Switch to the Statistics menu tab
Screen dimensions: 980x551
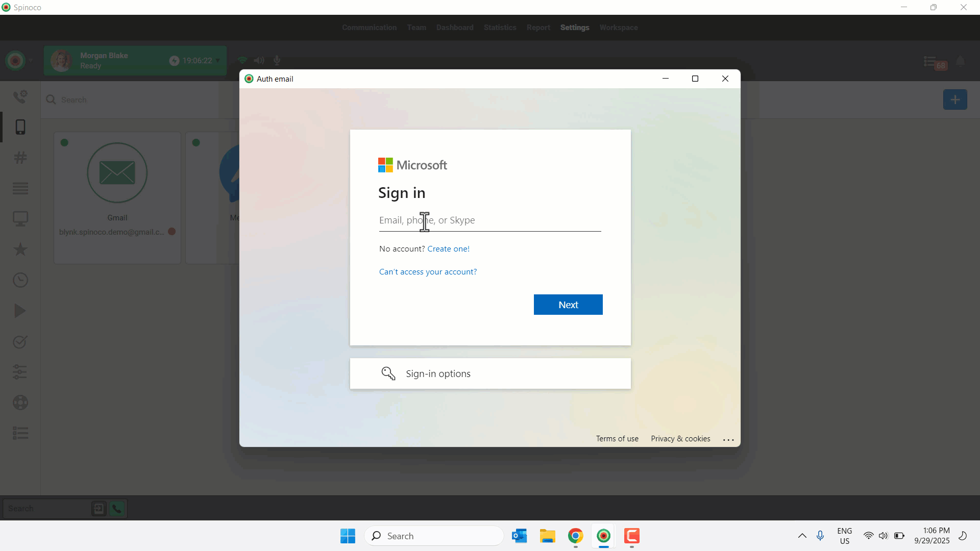click(500, 28)
